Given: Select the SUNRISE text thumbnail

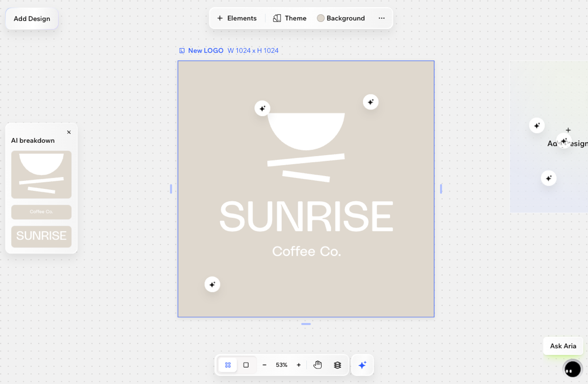Looking at the screenshot, I should pyautogui.click(x=41, y=236).
